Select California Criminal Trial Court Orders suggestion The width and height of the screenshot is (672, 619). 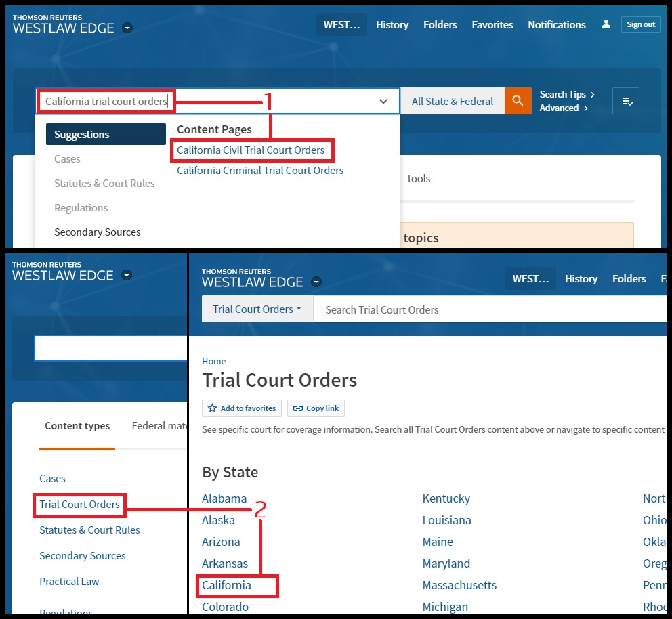tap(260, 171)
